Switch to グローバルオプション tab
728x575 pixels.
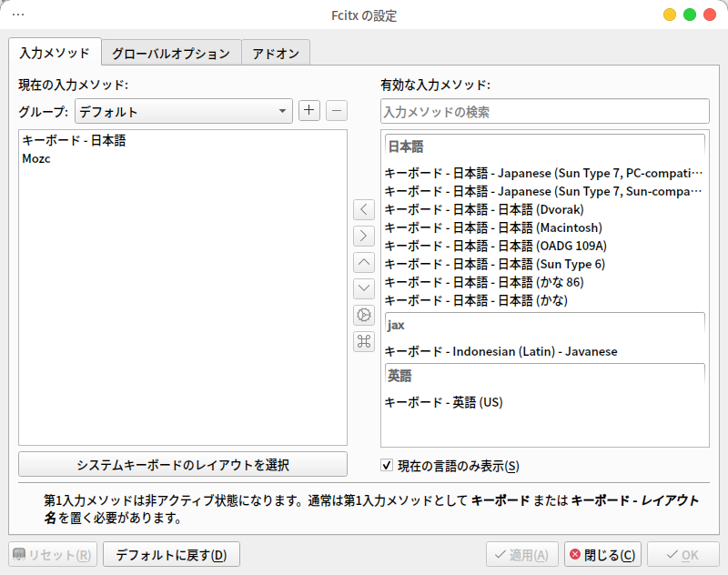pyautogui.click(x=171, y=53)
